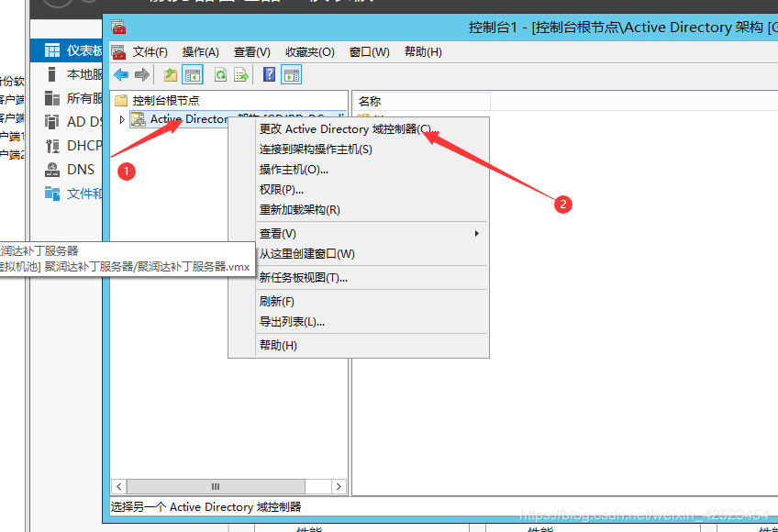Choose 帮助(H) in context menu
The height and width of the screenshot is (532, 778).
coord(359,346)
